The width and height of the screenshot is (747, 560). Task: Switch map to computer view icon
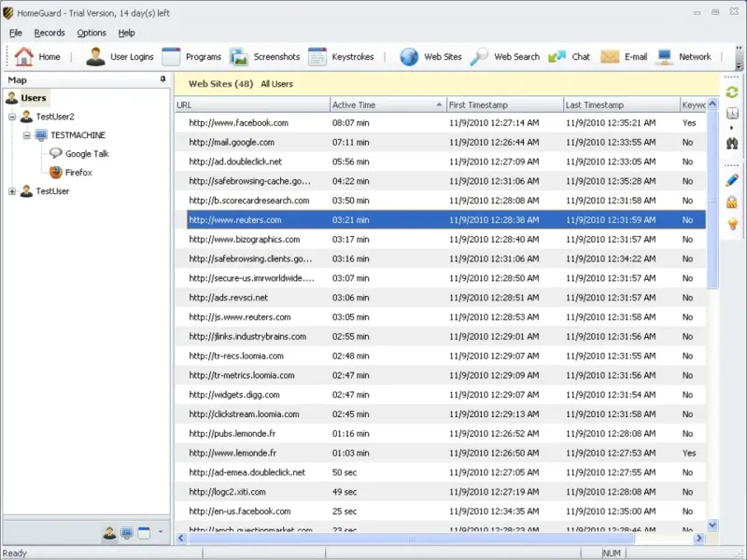click(127, 533)
